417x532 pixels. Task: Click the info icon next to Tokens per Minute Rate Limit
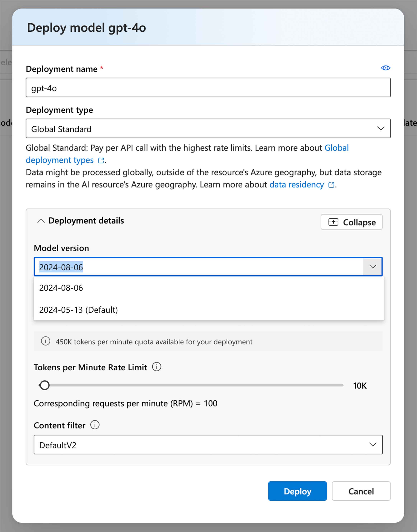pos(156,367)
